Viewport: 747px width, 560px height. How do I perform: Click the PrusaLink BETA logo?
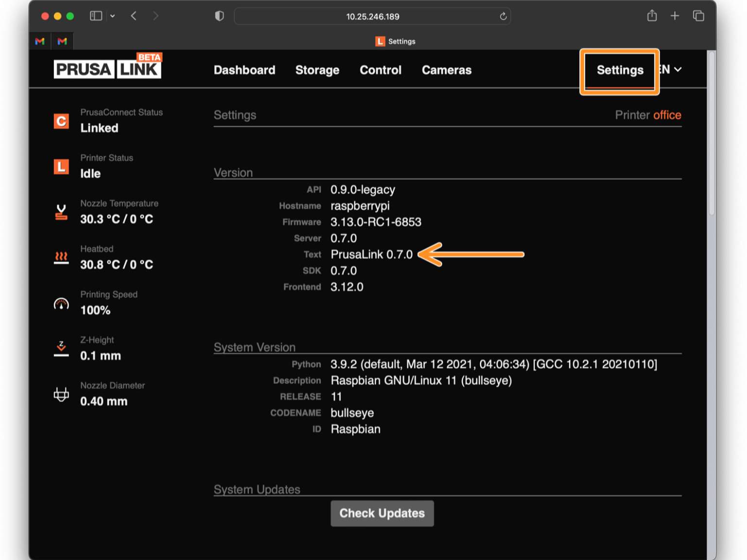pos(107,67)
